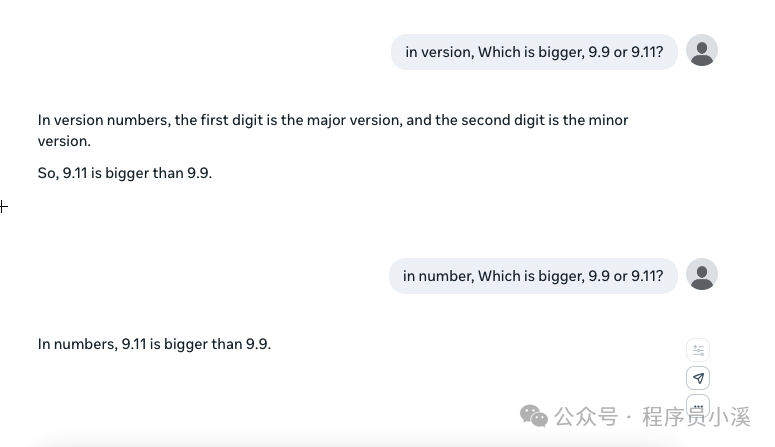Click avatar beside the "in version" message
This screenshot has height=447, width=775.
pyautogui.click(x=702, y=51)
